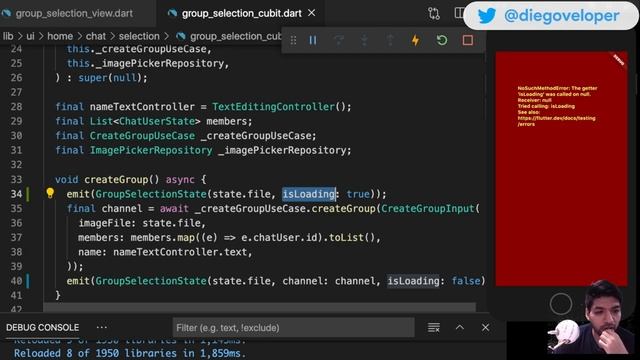Close the debug console panel
The image size is (640, 360).
click(x=485, y=327)
